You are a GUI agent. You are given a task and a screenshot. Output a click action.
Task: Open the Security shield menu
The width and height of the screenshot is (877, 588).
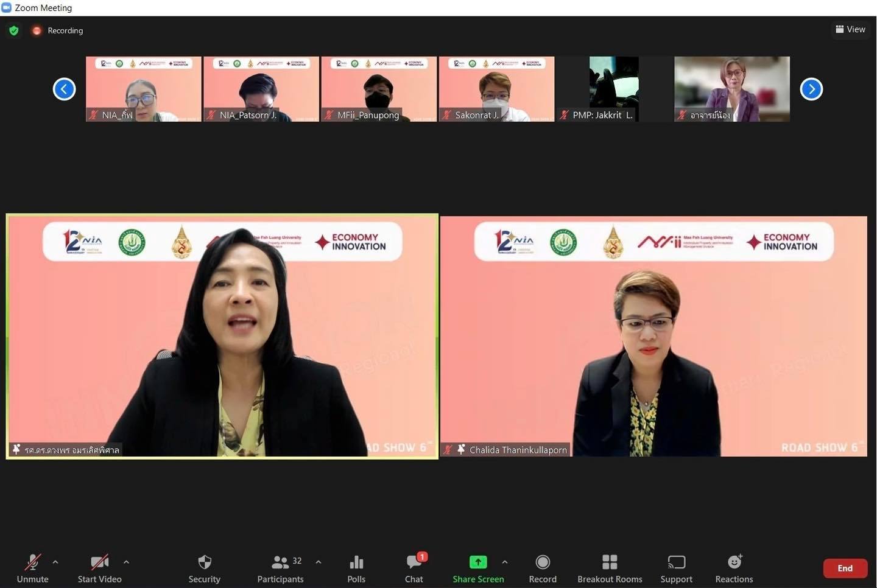point(205,569)
